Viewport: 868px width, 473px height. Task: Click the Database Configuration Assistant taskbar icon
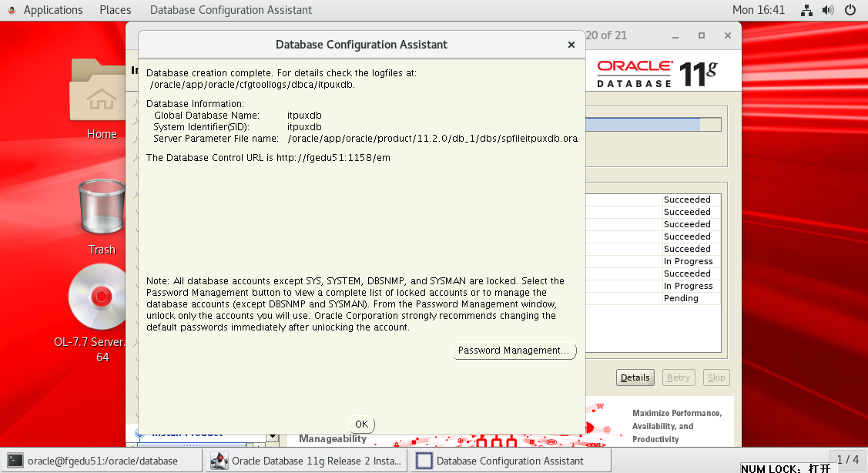[x=424, y=461]
